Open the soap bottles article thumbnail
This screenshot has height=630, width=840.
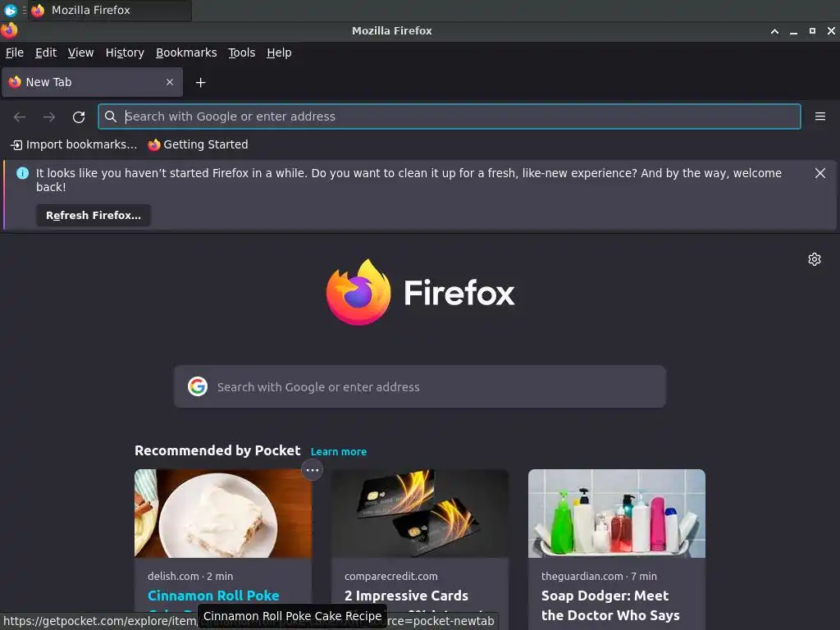click(617, 514)
